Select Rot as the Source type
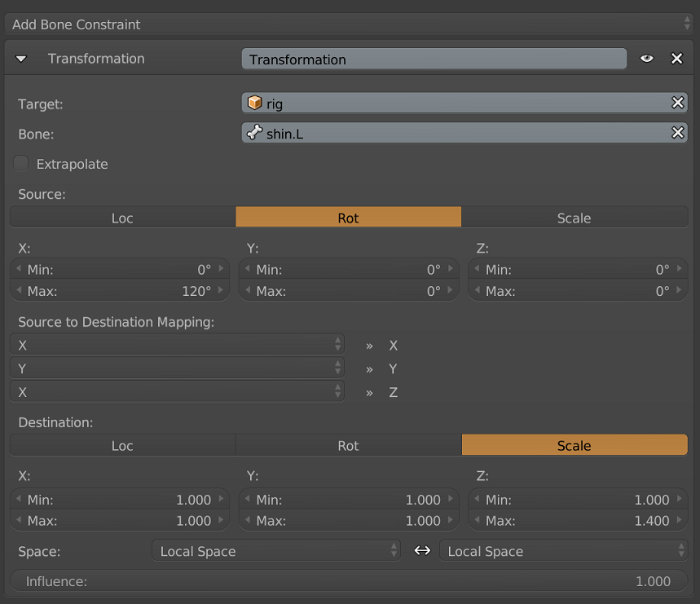This screenshot has height=604, width=700. (x=348, y=218)
